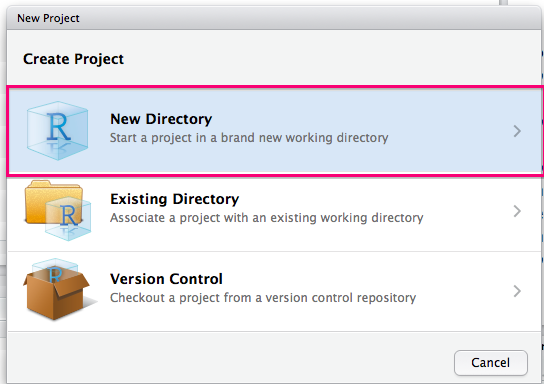Expand the Version Control chevron arrow
544x384 pixels.
[517, 291]
